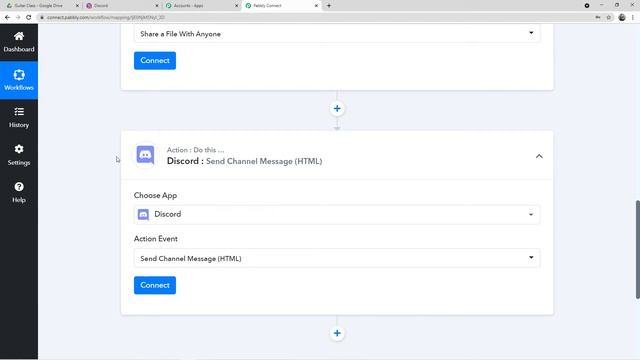Add a step with the plus above the Discord action
This screenshot has height=360, width=640.
(x=337, y=109)
